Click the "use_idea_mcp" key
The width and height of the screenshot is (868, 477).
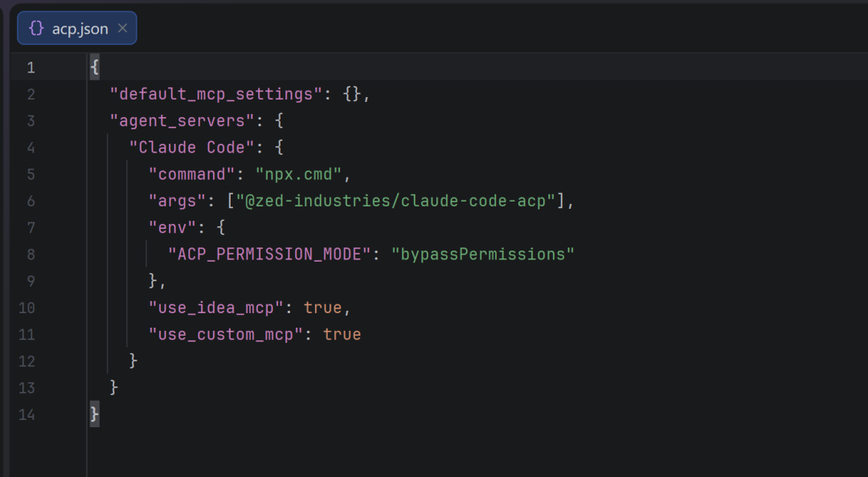pos(216,308)
